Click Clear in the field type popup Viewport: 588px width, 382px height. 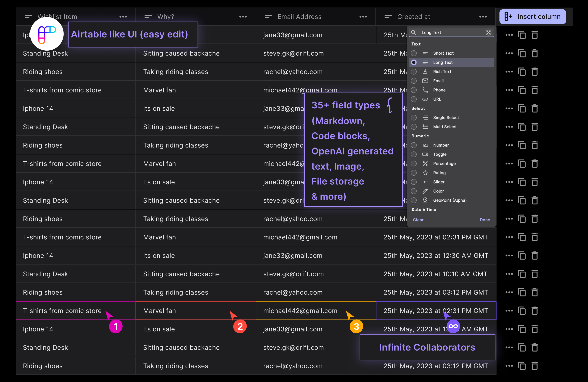(x=418, y=220)
